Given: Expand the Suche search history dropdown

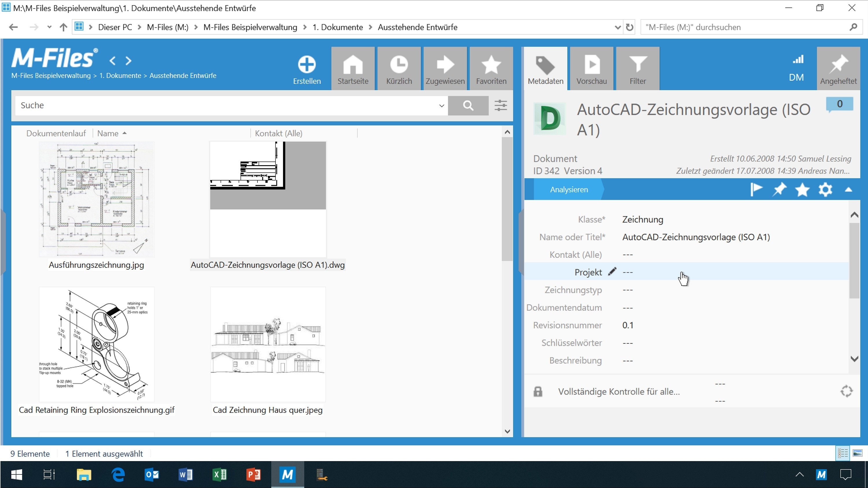Looking at the screenshot, I should (x=442, y=106).
